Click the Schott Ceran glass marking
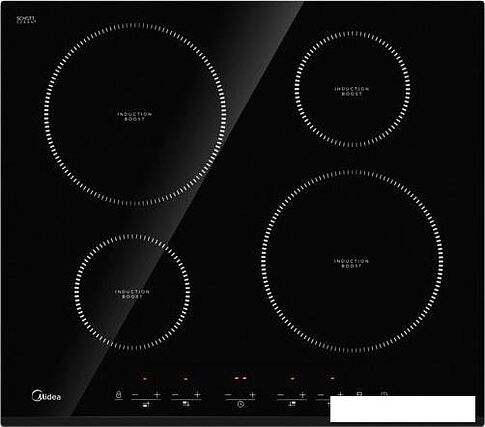 click(26, 20)
